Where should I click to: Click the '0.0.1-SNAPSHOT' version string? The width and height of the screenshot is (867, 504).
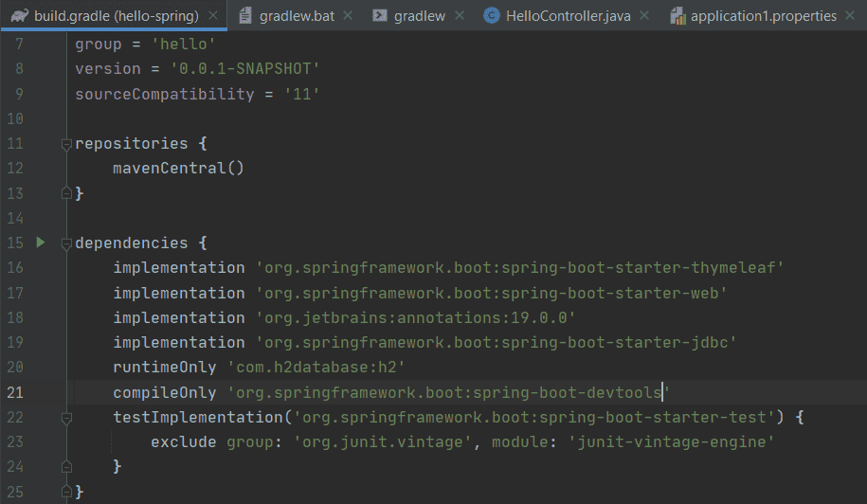(x=244, y=68)
